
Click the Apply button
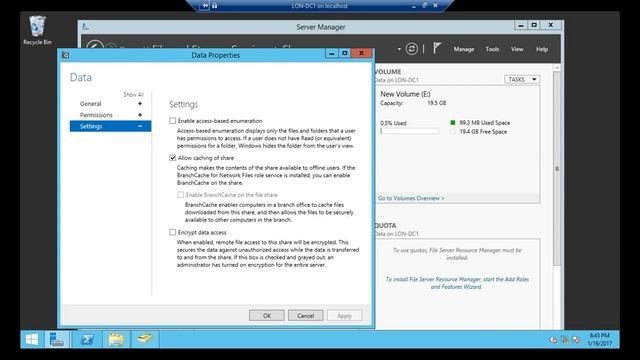[344, 316]
